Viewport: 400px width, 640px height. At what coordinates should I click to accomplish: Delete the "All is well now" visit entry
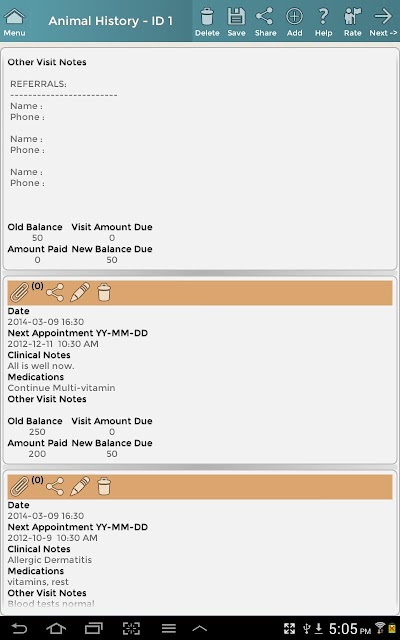pos(104,292)
